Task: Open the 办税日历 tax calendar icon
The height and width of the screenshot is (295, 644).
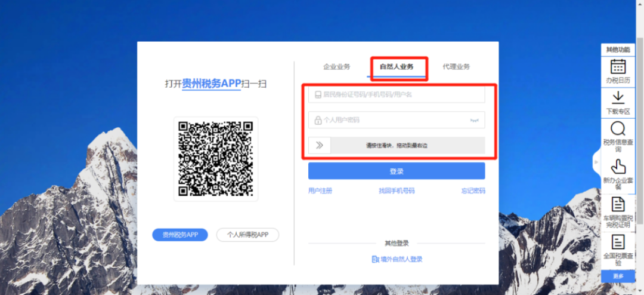Action: point(618,66)
